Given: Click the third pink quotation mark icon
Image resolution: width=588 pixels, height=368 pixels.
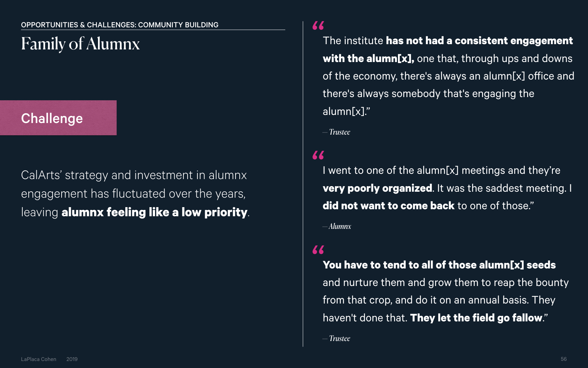Looking at the screenshot, I should pos(318,250).
